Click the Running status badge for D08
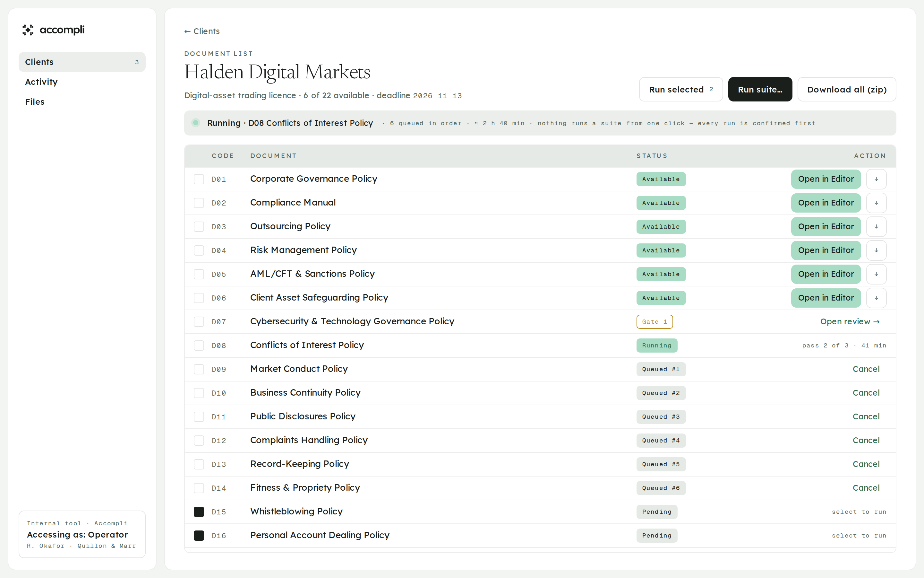 (657, 345)
